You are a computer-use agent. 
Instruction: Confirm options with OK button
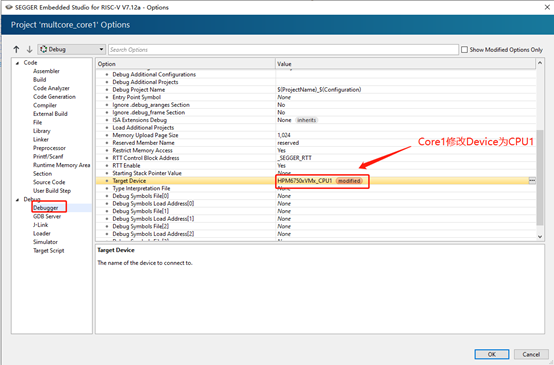tap(491, 354)
